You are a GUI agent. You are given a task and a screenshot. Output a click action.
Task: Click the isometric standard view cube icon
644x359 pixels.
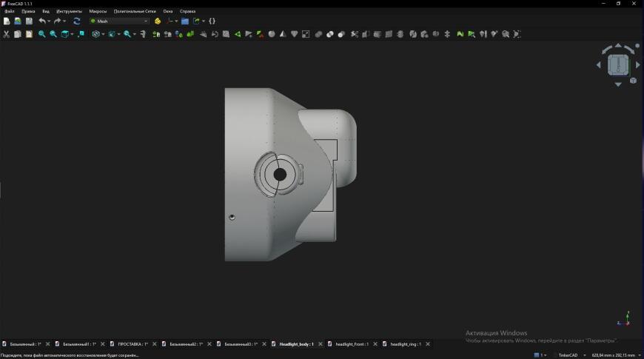[x=65, y=34]
